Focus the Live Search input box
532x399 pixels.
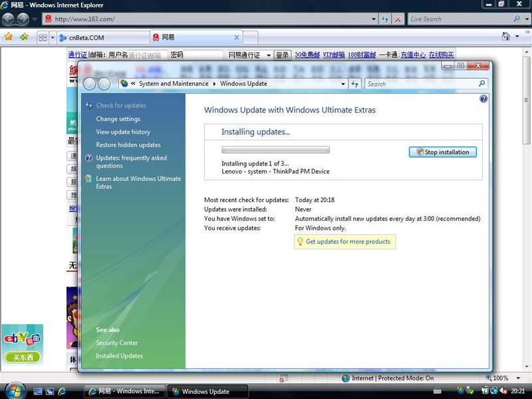460,19
